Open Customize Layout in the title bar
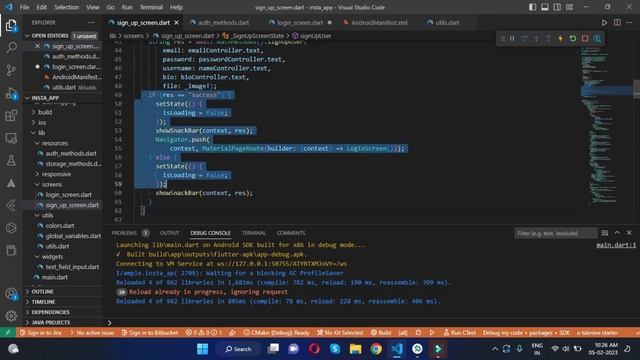This screenshot has height=360, width=640. 569,7
